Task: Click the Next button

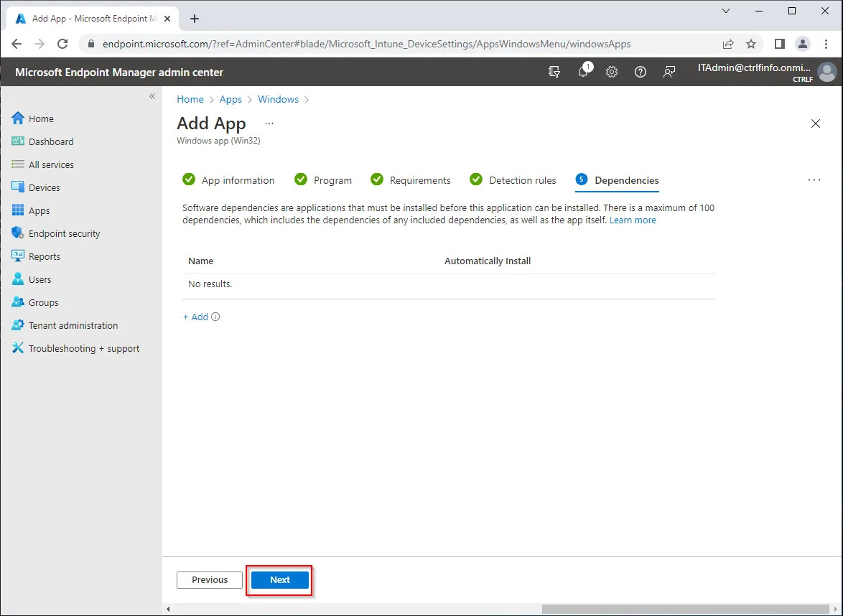Action: (280, 580)
